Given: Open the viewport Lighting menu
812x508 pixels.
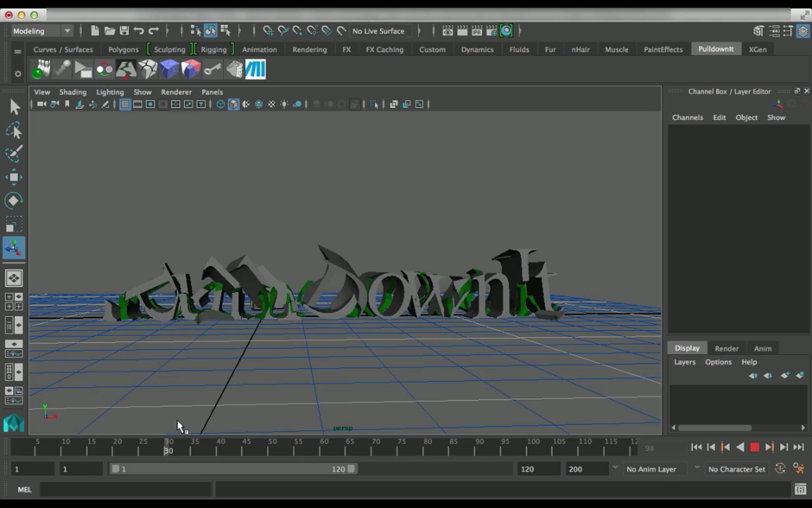Looking at the screenshot, I should point(110,92).
